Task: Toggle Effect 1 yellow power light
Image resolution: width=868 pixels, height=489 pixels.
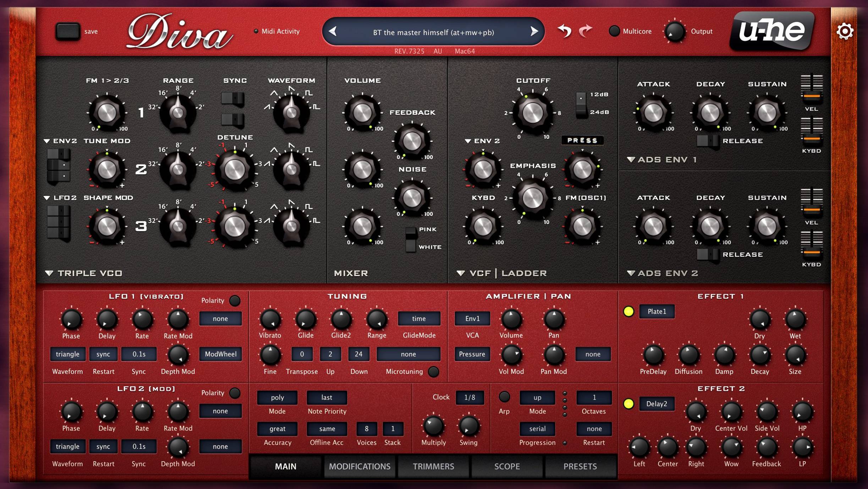Action: pos(628,311)
